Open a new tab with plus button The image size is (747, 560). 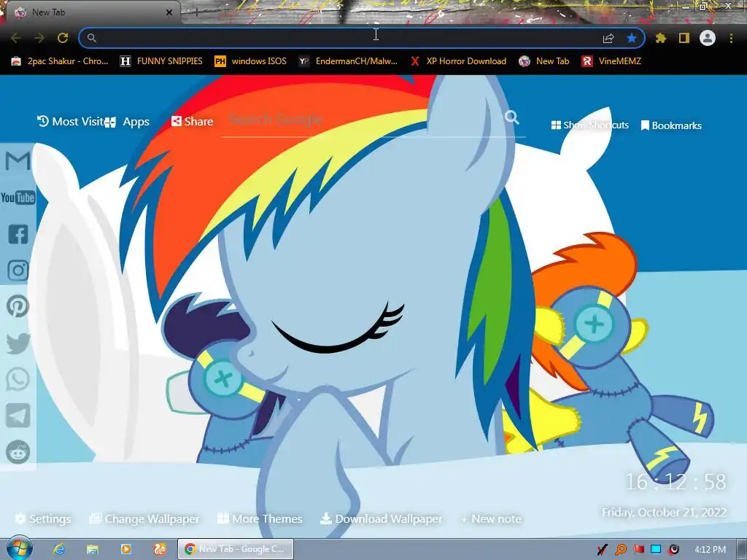(x=196, y=13)
